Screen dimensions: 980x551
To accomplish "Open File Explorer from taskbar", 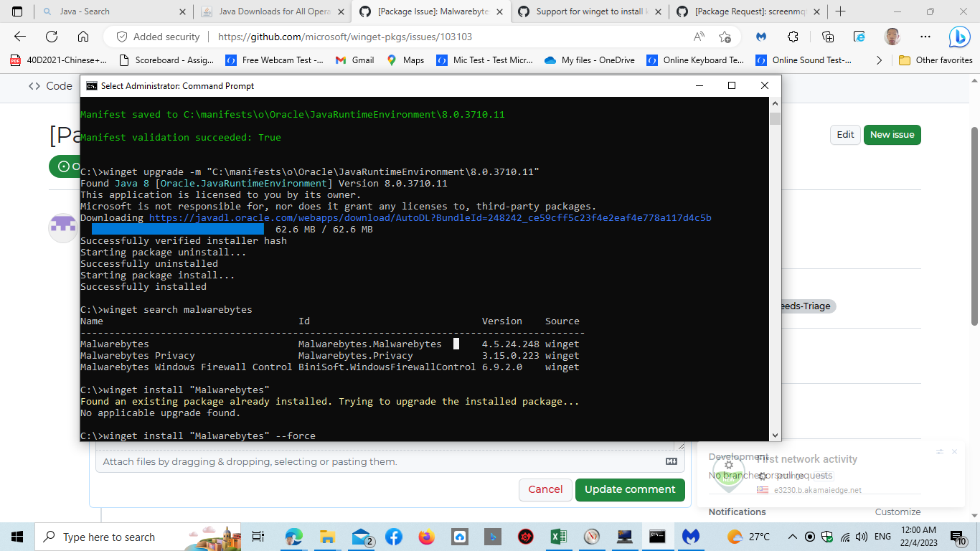I will point(327,537).
